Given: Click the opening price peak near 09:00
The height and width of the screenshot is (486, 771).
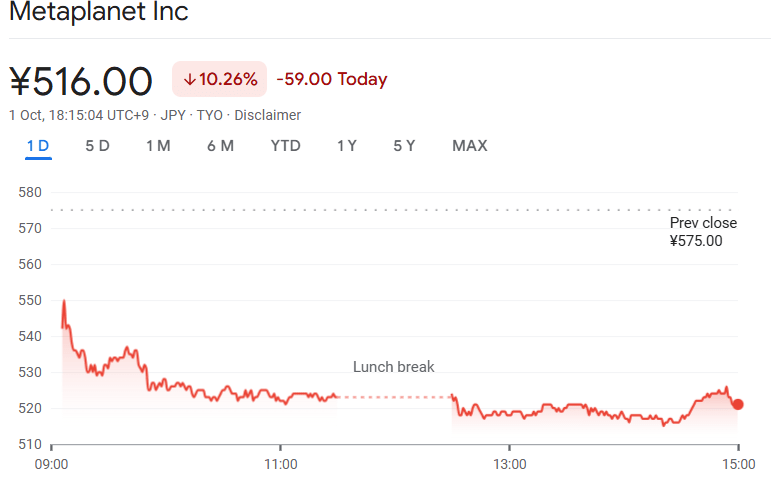Looking at the screenshot, I should click(x=64, y=301).
